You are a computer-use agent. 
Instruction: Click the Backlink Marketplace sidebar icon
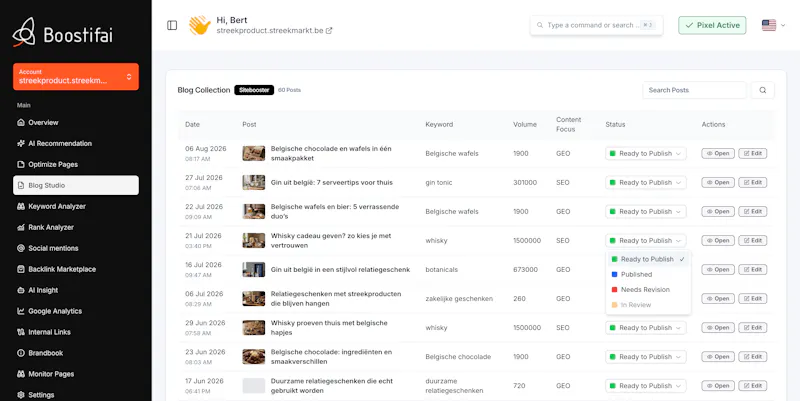tap(21, 269)
